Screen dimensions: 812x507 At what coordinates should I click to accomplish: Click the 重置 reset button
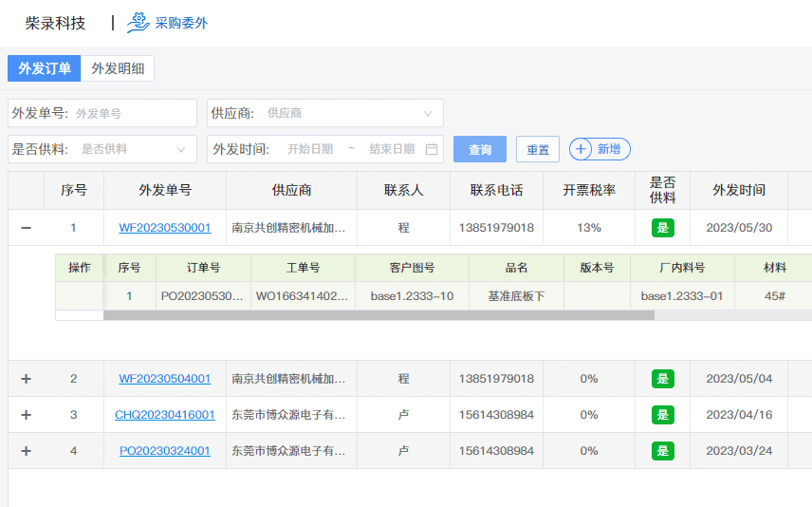pyautogui.click(x=538, y=149)
